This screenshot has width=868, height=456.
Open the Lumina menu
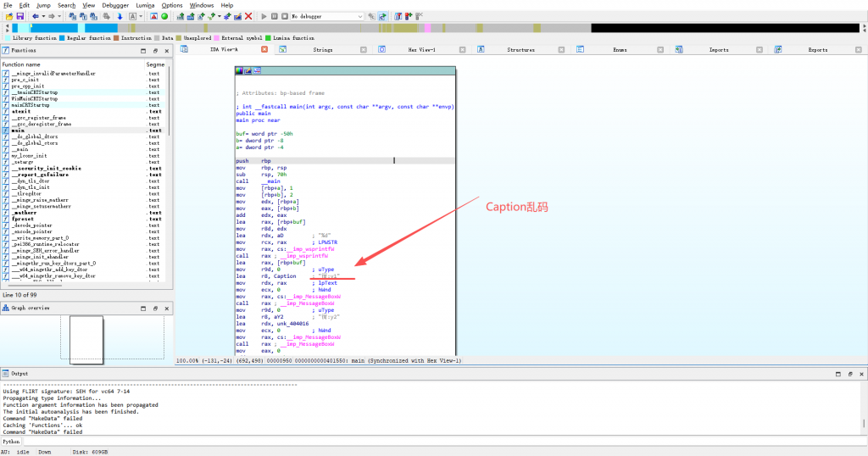(x=145, y=5)
